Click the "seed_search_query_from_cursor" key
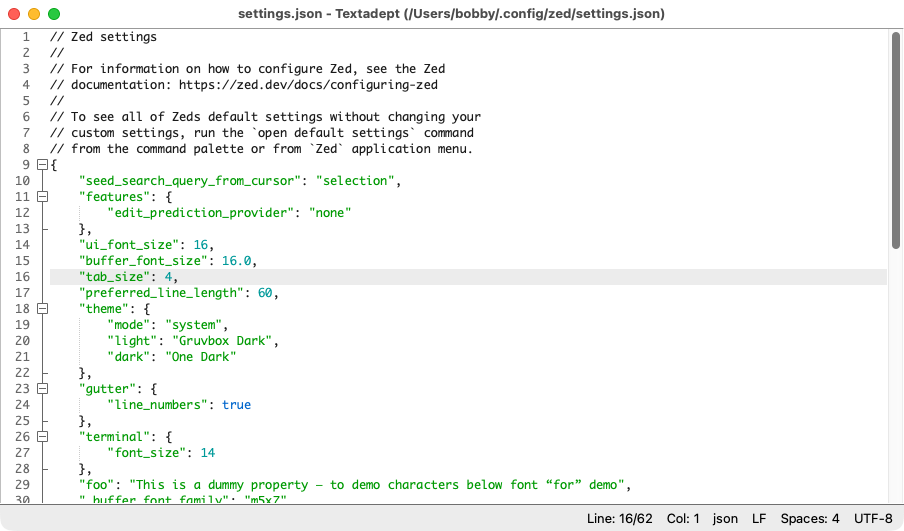Screen dimensions: 904x531 [190, 181]
